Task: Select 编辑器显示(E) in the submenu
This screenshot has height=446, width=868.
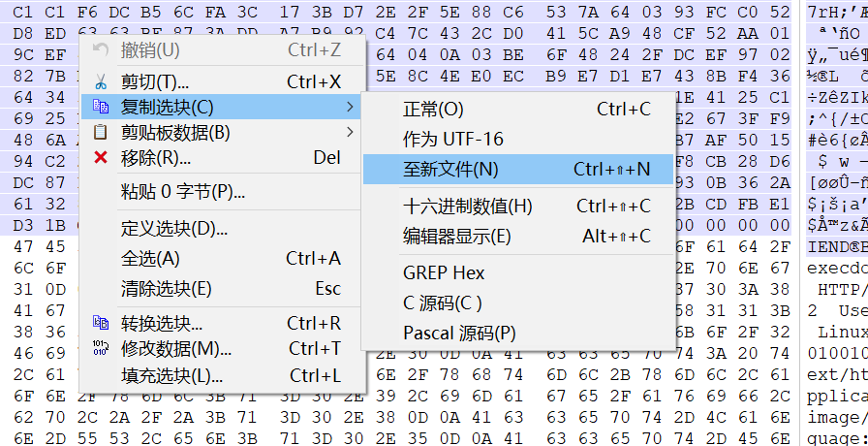Action: 457,236
